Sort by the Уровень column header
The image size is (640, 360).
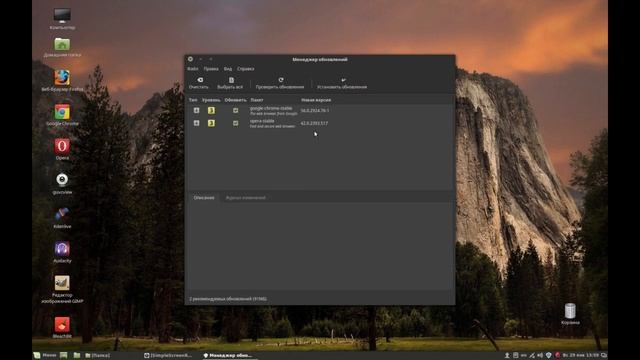[211, 100]
